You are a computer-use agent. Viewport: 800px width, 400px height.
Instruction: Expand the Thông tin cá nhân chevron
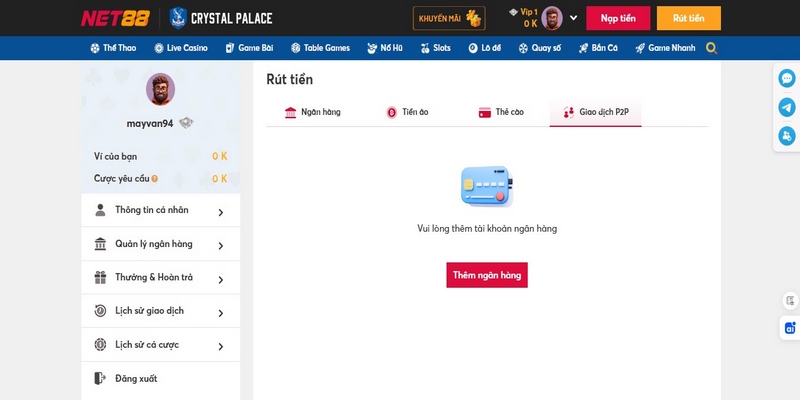tap(221, 212)
